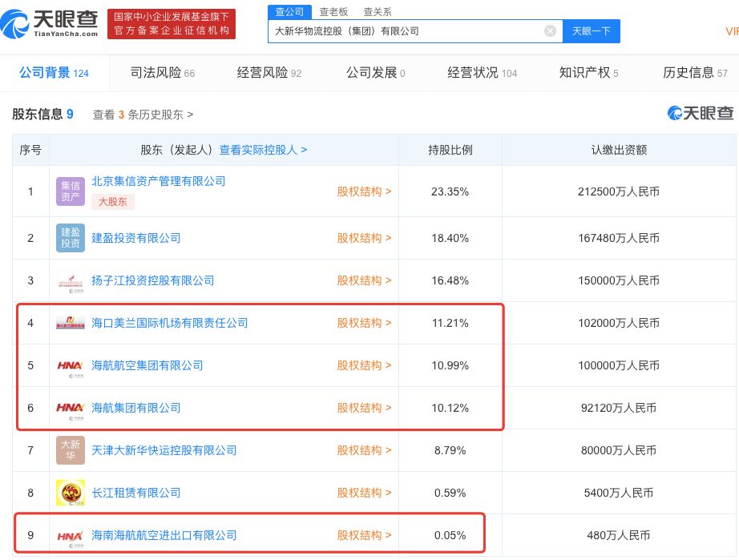The height and width of the screenshot is (560, 739).
Task: Click the 股东信息 section heading
Action: point(42,114)
